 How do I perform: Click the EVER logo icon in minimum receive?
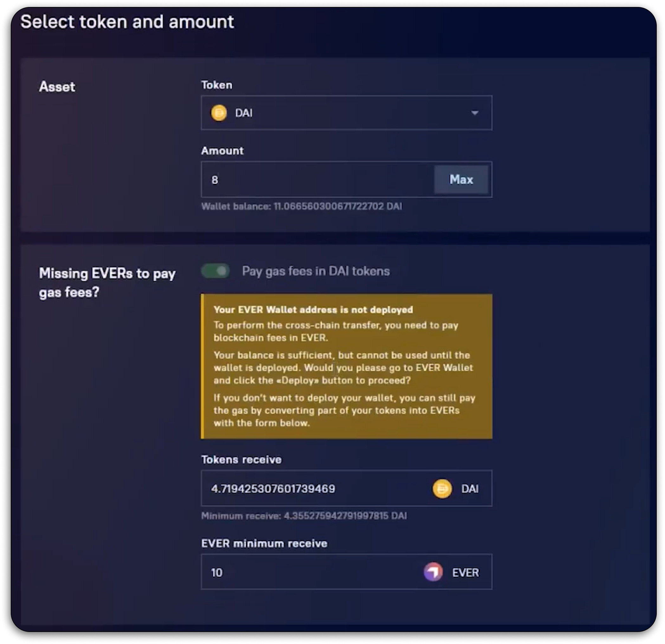(x=433, y=572)
